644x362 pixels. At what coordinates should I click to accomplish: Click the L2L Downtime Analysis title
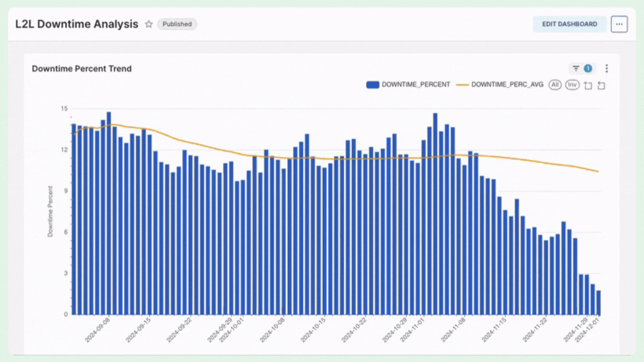[76, 24]
